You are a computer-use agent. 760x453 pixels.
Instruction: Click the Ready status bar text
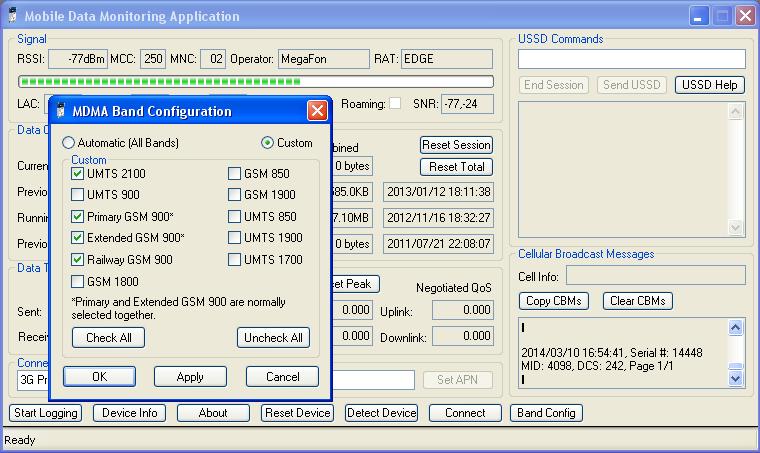point(20,440)
